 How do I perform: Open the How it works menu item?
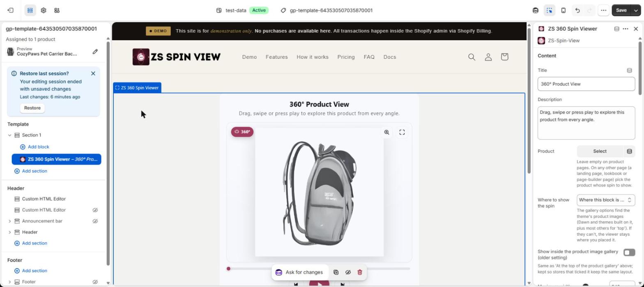pyautogui.click(x=313, y=57)
